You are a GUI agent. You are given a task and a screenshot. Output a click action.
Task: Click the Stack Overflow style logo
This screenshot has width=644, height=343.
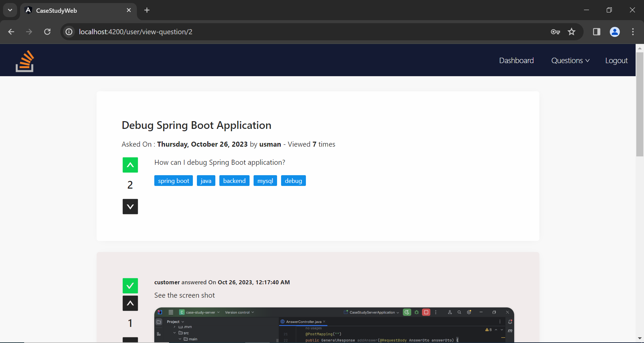coord(24,61)
